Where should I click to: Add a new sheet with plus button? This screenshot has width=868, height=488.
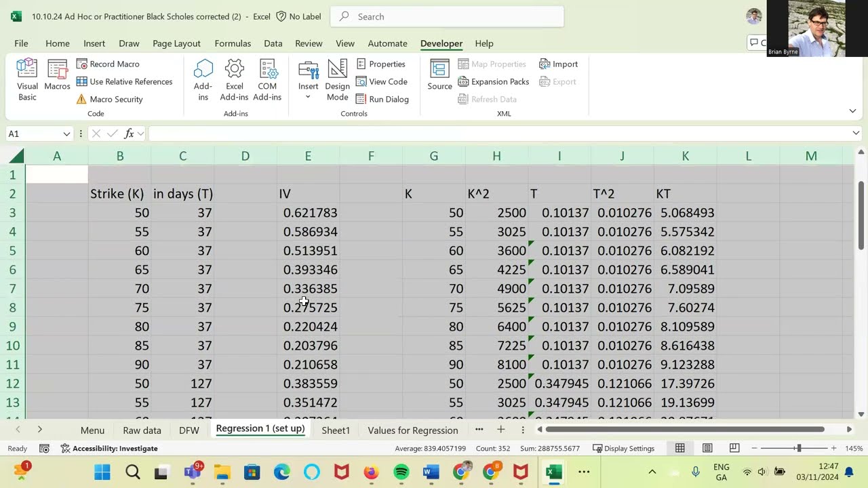pos(500,430)
